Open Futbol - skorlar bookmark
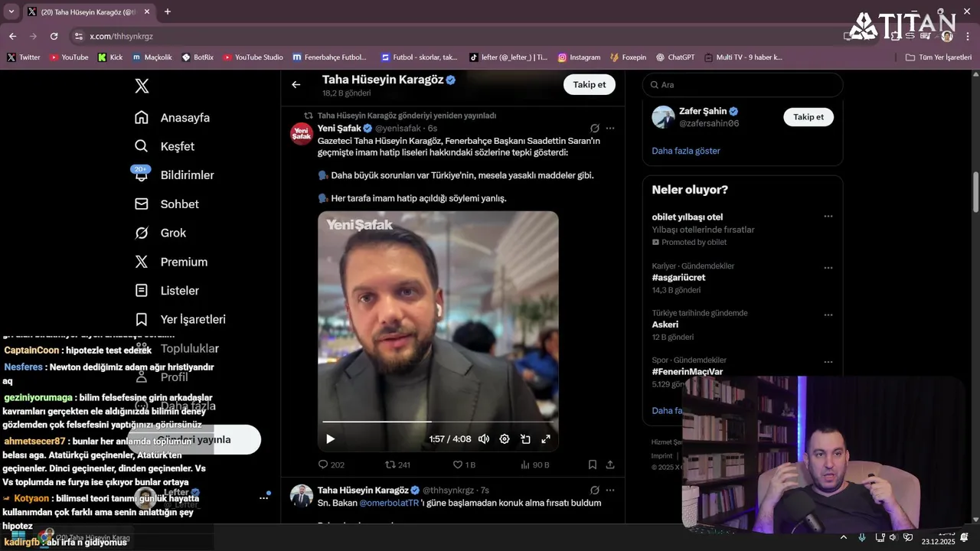 [x=420, y=57]
